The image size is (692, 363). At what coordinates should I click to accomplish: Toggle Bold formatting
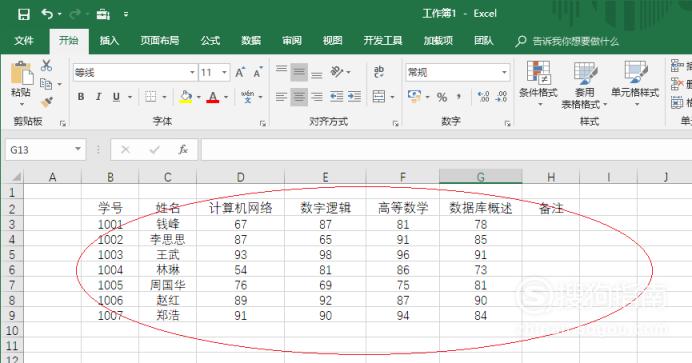tap(81, 97)
